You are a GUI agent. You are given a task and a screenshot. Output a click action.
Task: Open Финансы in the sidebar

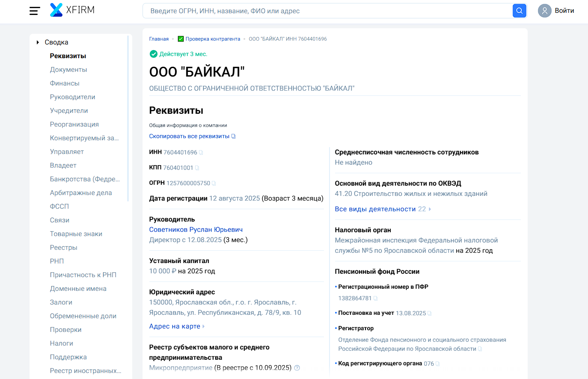click(x=65, y=83)
